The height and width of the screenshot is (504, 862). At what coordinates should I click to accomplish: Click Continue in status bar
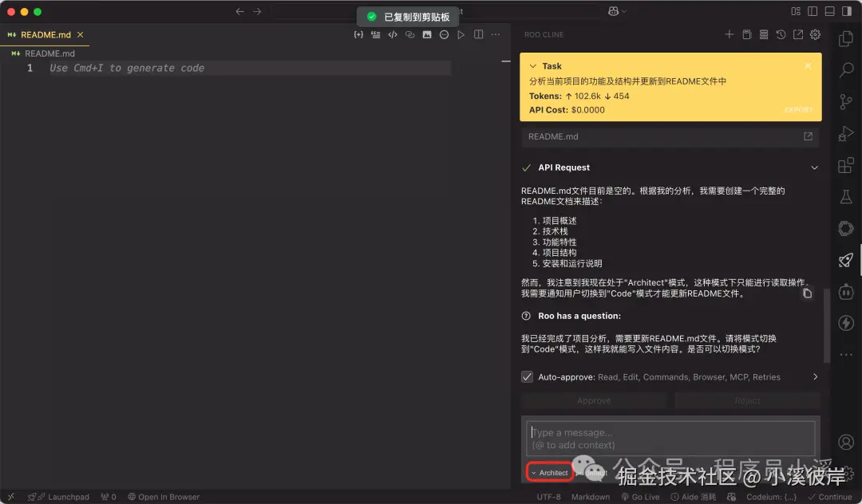pos(829,497)
